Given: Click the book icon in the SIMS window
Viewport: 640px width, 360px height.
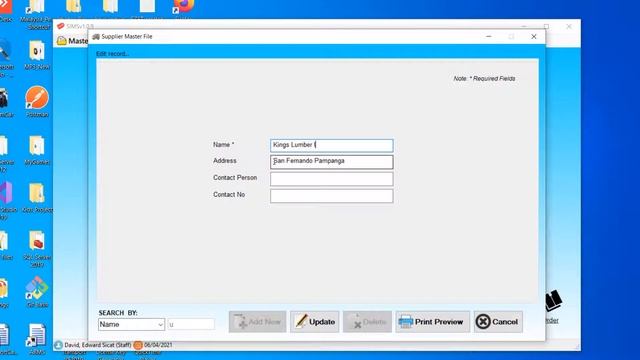Looking at the screenshot, I should (553, 301).
